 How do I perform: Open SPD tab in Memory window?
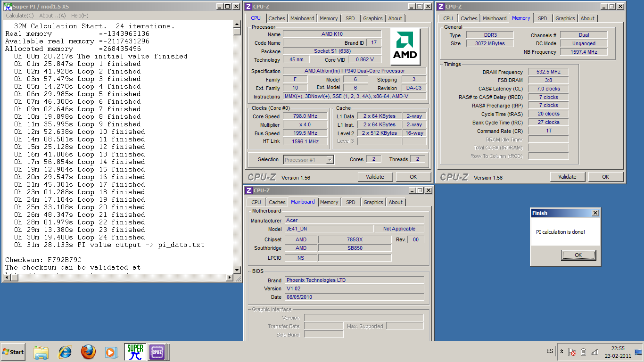point(543,18)
